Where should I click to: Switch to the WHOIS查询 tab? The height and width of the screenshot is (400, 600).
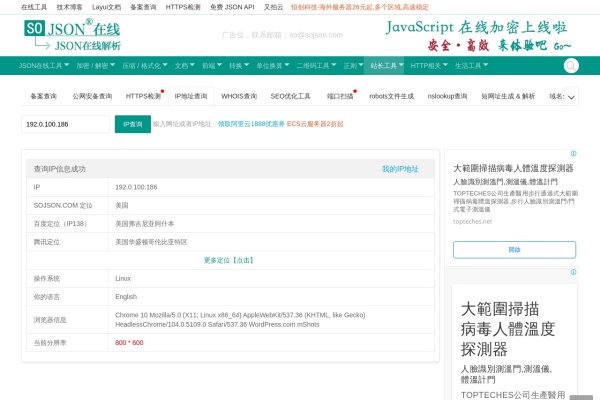coord(238,96)
